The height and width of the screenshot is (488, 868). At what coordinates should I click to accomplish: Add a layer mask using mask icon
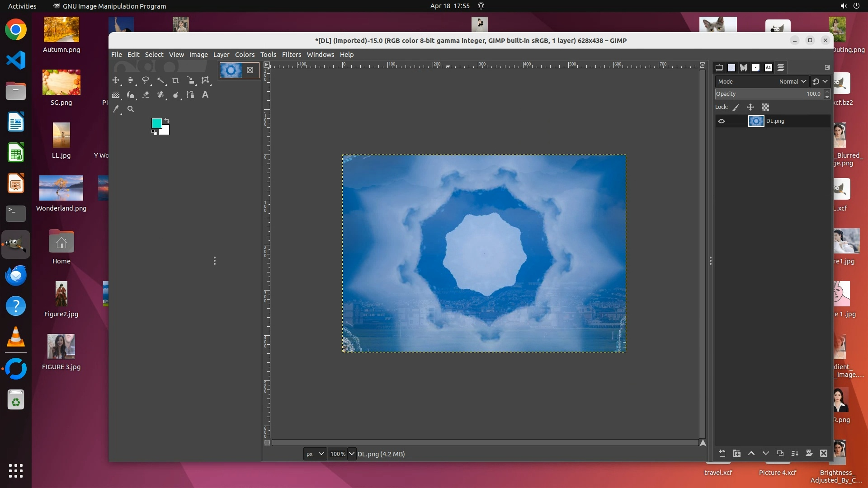(809, 453)
